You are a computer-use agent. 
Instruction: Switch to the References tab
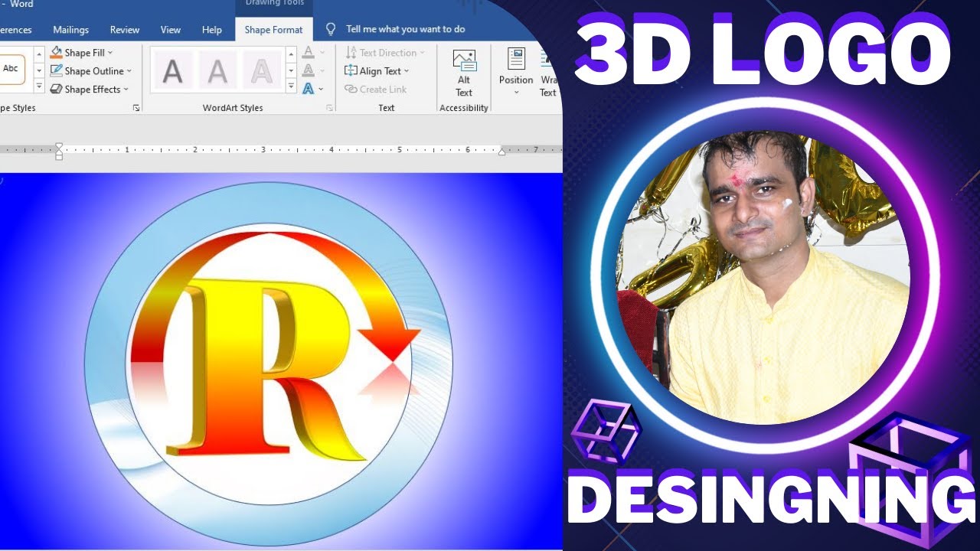pos(15,30)
